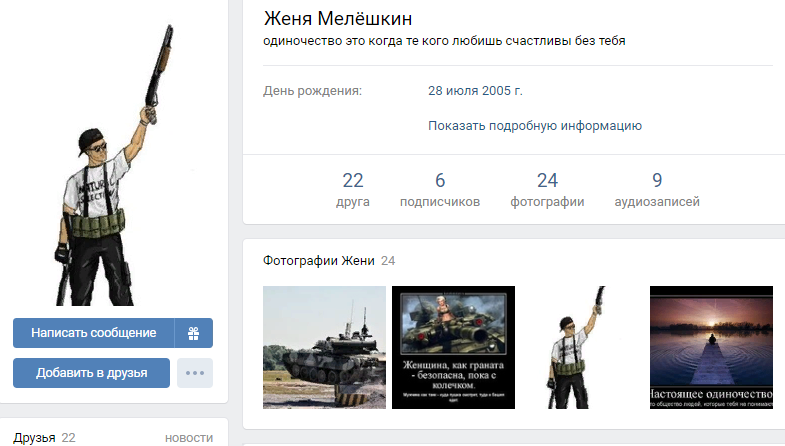The height and width of the screenshot is (446, 785).
Task: Open the 6 подписчиков counter
Action: pyautogui.click(x=440, y=189)
